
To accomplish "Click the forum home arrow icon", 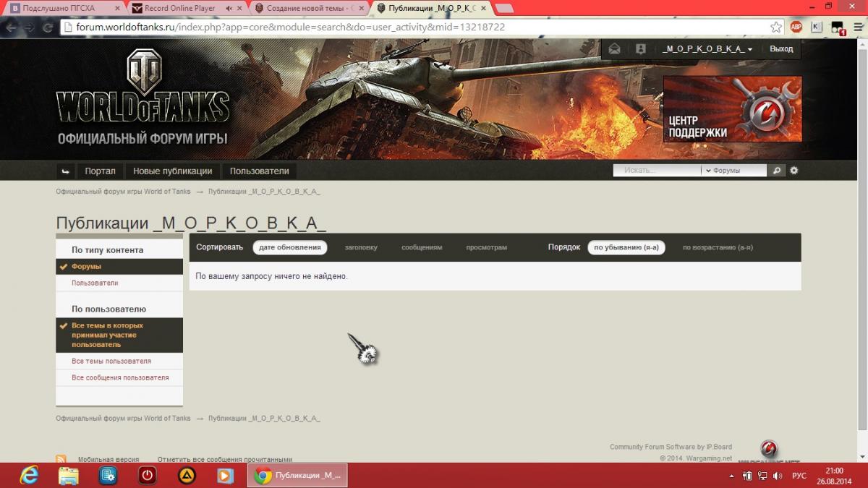I will pyautogui.click(x=66, y=171).
